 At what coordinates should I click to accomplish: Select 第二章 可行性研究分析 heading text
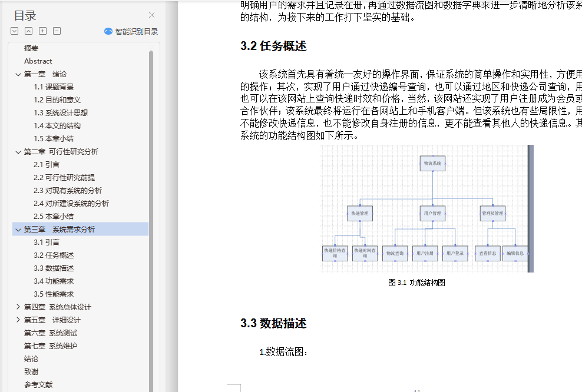(x=61, y=152)
